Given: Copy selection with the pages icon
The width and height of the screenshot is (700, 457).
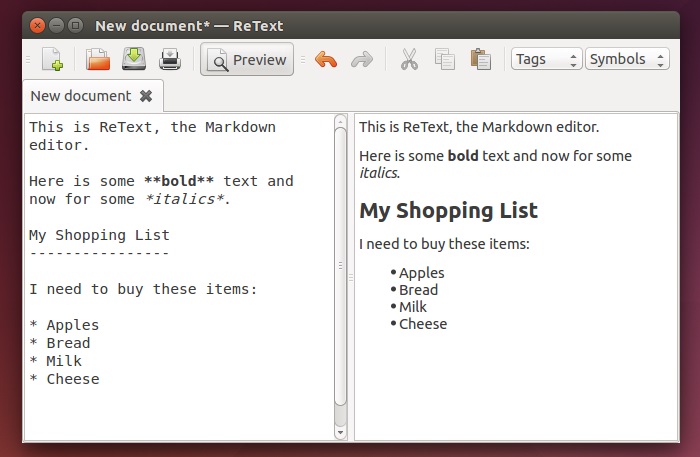Looking at the screenshot, I should click(x=445, y=59).
